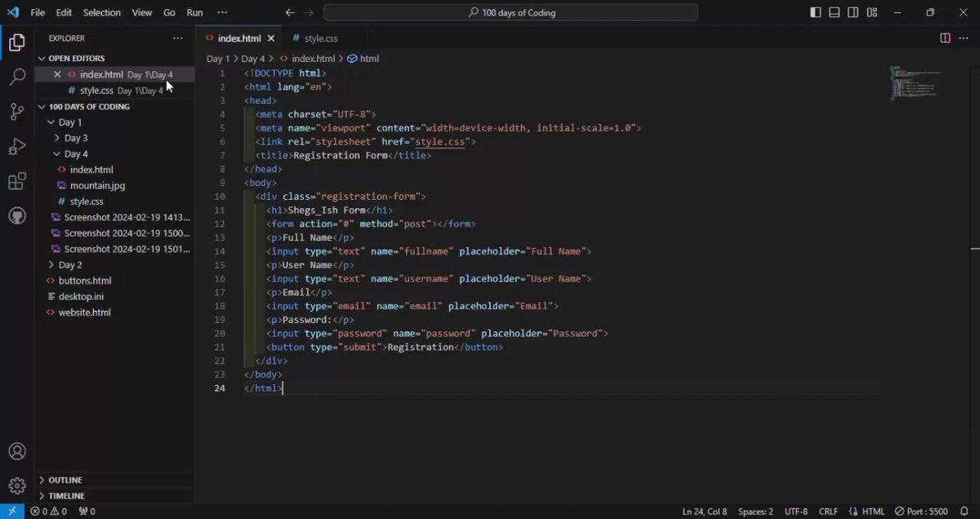Screen dimensions: 980x519
Task: Go to line via Ln 24, Col 8
Action: click(x=705, y=512)
